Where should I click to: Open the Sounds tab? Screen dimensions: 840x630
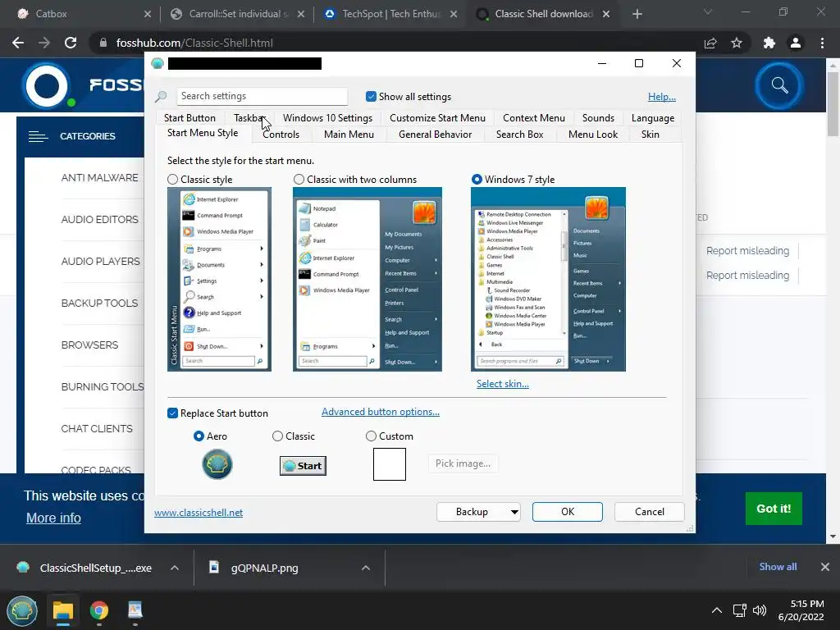point(598,118)
